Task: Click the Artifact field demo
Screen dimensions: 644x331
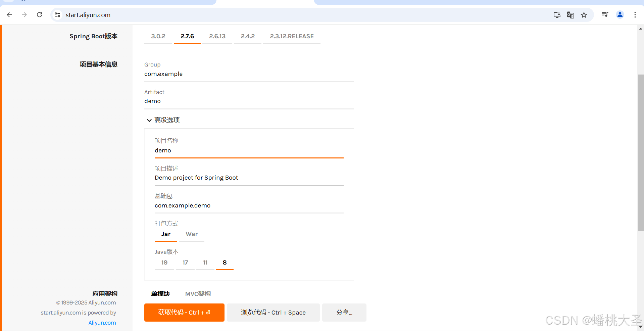Action: point(249,101)
